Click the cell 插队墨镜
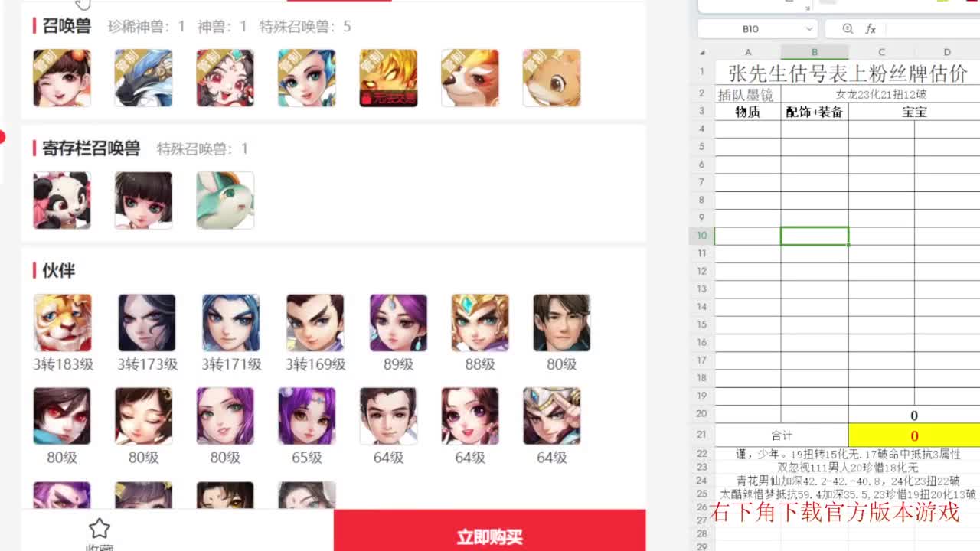Screen dimensions: 980x551 coord(748,95)
